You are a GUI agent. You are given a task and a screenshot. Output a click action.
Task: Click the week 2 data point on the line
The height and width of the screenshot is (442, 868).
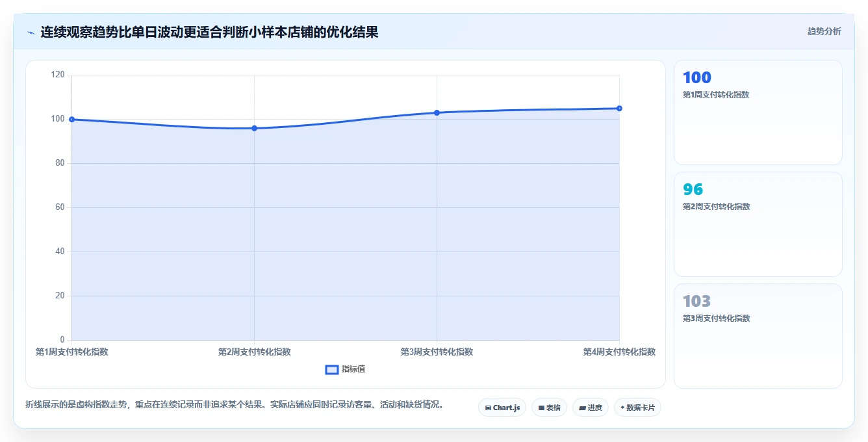(x=254, y=128)
